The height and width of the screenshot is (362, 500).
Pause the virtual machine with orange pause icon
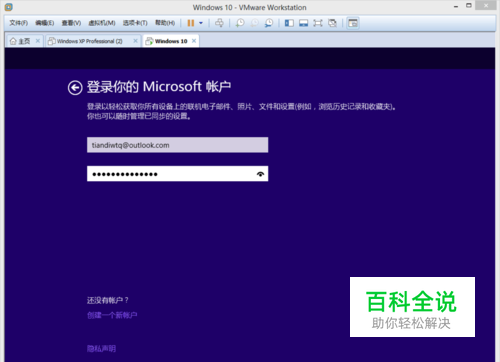(x=191, y=23)
